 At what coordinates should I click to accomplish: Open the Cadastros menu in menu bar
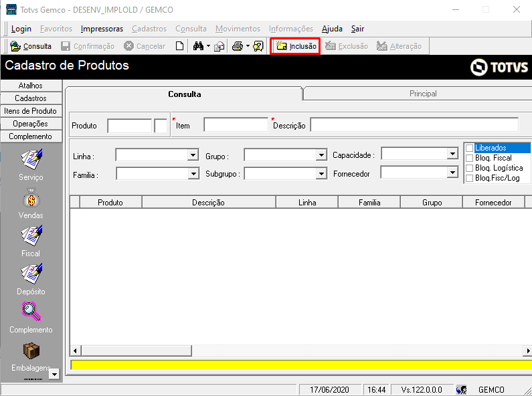(x=149, y=29)
